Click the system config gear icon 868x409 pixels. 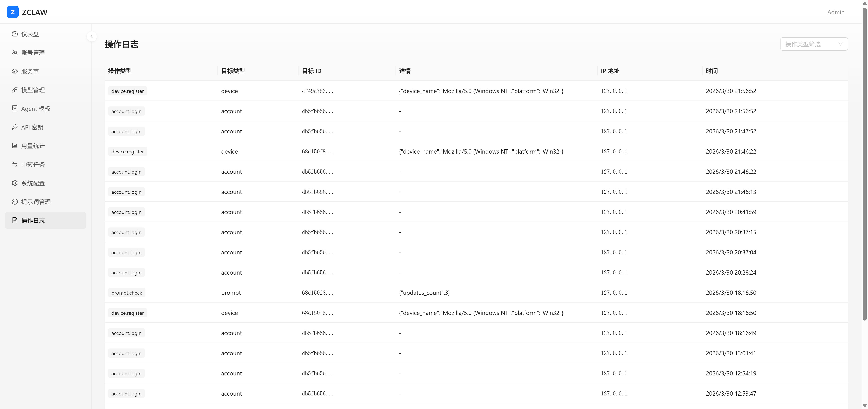[14, 183]
